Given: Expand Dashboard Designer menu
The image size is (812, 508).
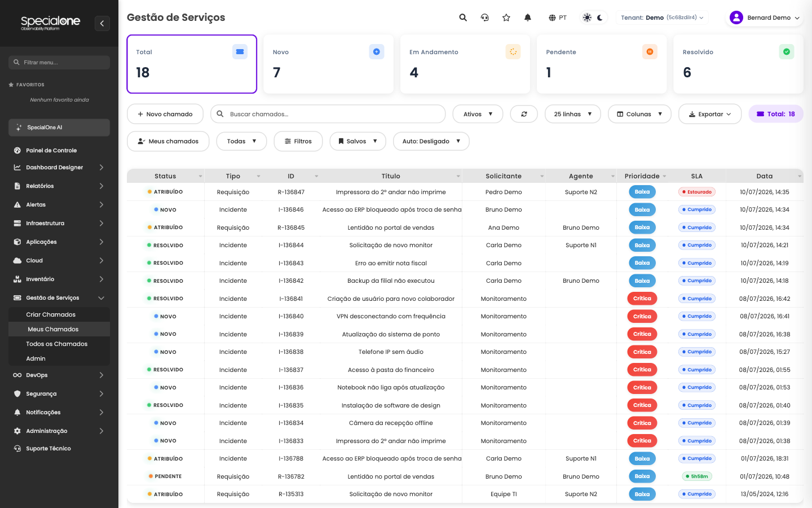Looking at the screenshot, I should coord(59,167).
